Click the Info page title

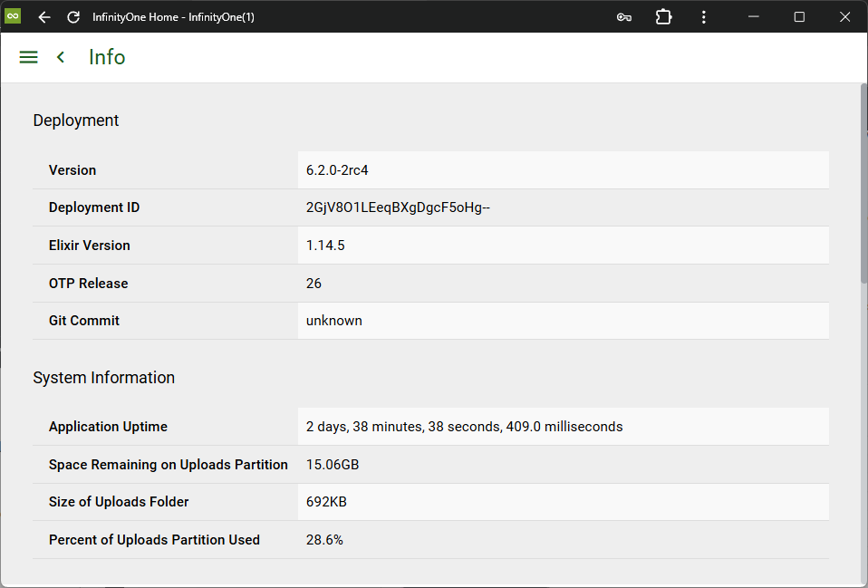tap(107, 57)
